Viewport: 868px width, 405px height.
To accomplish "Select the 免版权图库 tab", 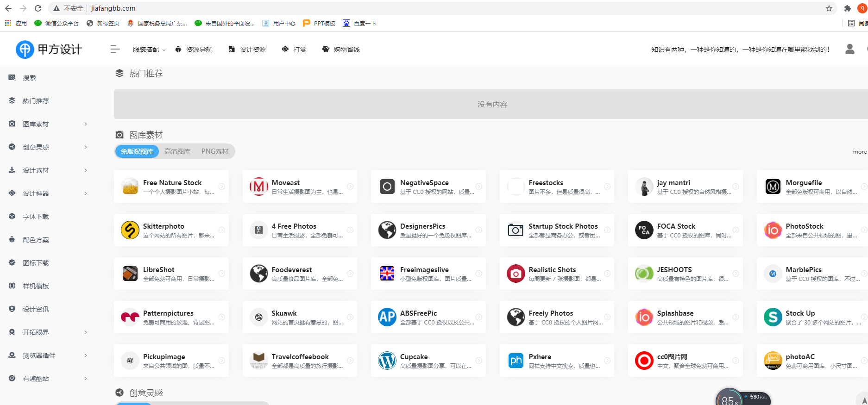I will tap(137, 151).
